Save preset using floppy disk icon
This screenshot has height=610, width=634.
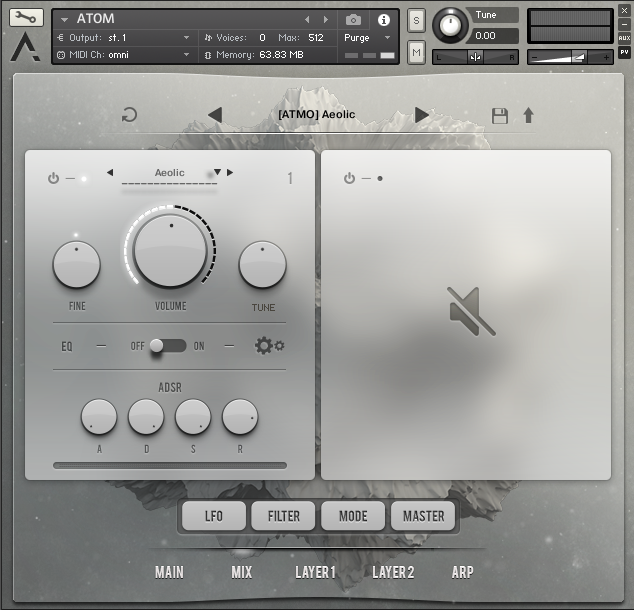(500, 116)
